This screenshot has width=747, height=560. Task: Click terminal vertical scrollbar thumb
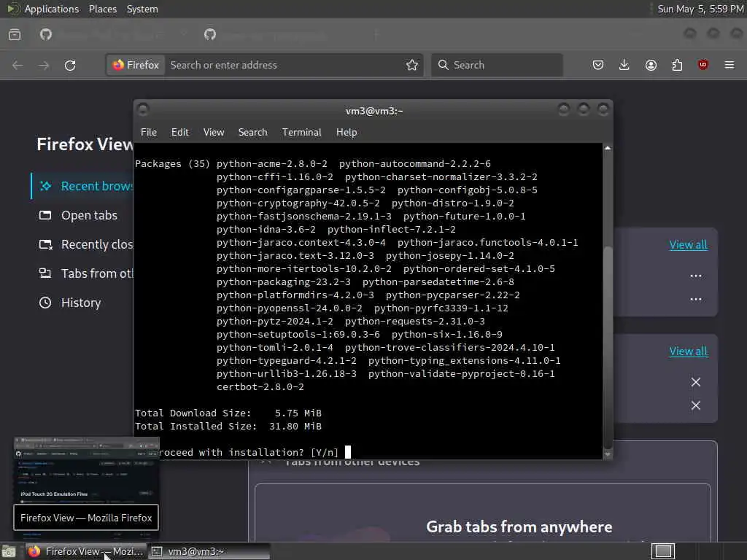coord(608,346)
